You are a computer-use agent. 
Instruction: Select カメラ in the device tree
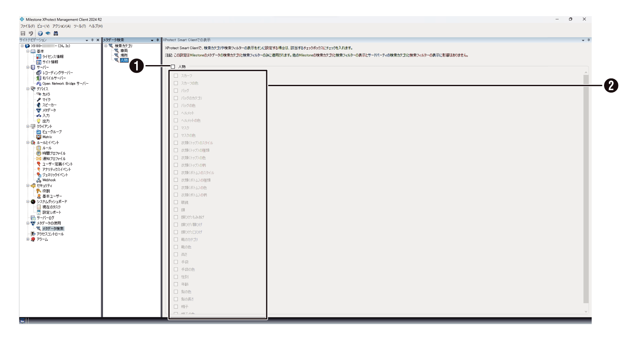(x=46, y=94)
